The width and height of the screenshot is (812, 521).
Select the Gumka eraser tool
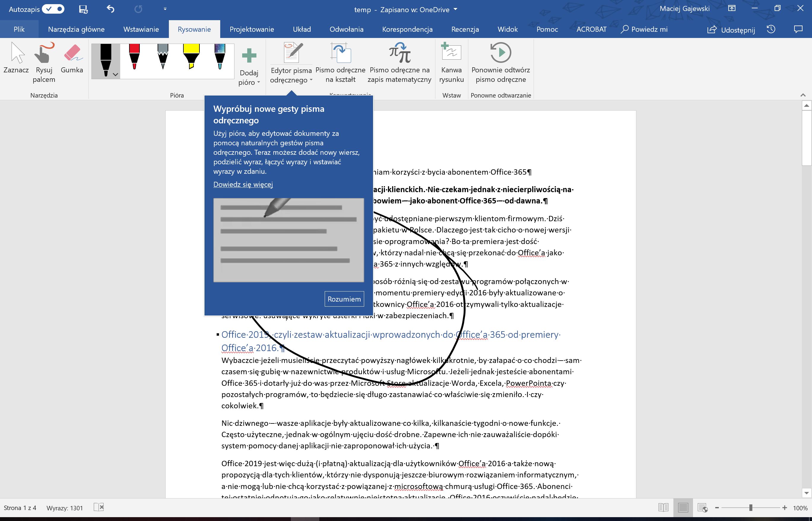(72, 58)
